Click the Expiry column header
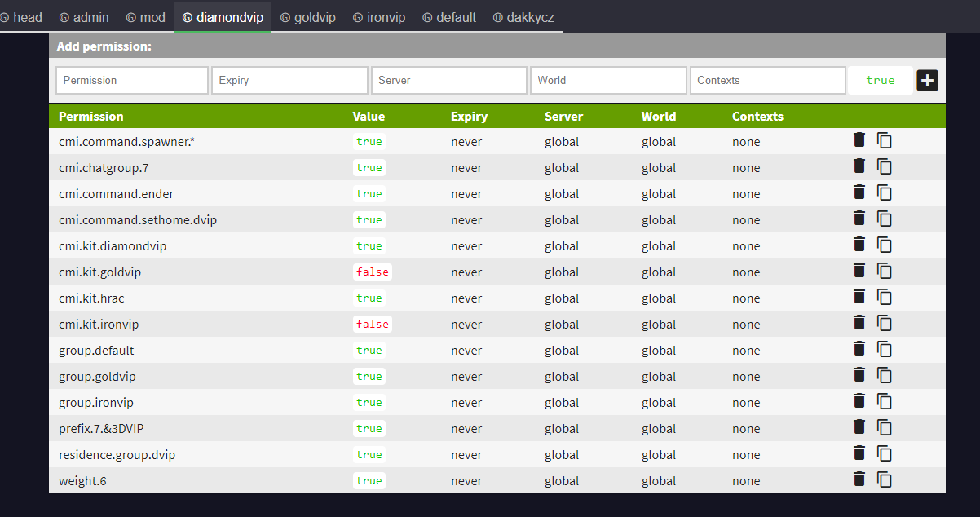 [x=469, y=116]
